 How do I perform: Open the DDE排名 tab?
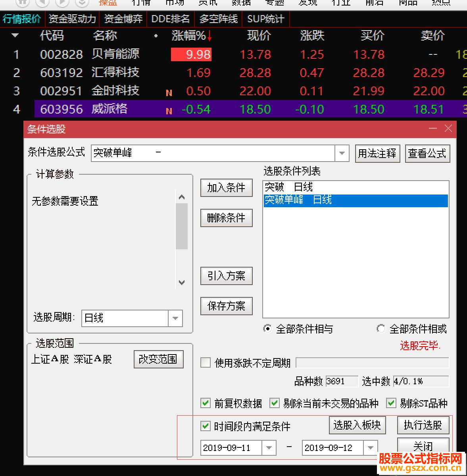tap(170, 19)
